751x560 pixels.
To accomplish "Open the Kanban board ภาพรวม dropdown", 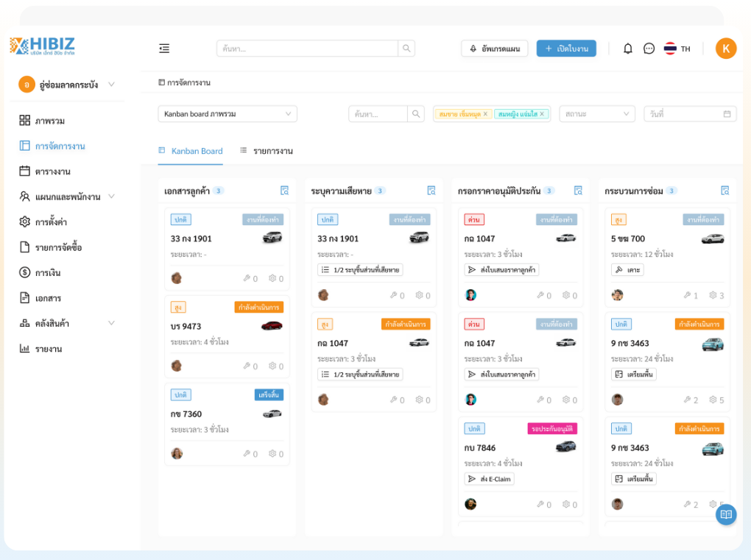I will pyautogui.click(x=227, y=114).
